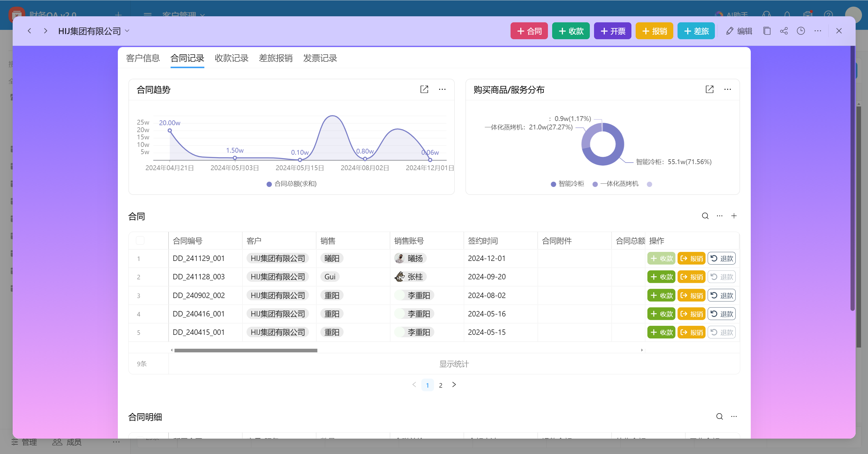The height and width of the screenshot is (454, 868).
Task: Click HIJ集团有限公司 tag in row DD_240902_002
Action: pyautogui.click(x=278, y=295)
